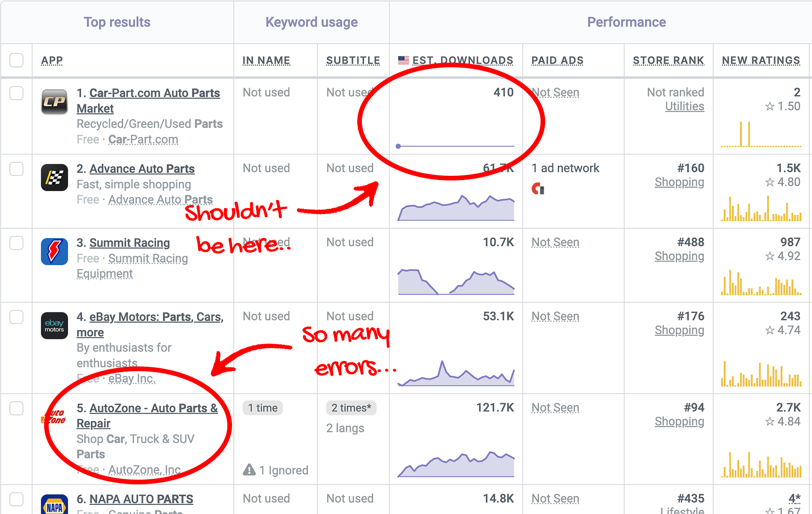
Task: Open the Advance Auto Parts developer link
Action: (x=161, y=199)
